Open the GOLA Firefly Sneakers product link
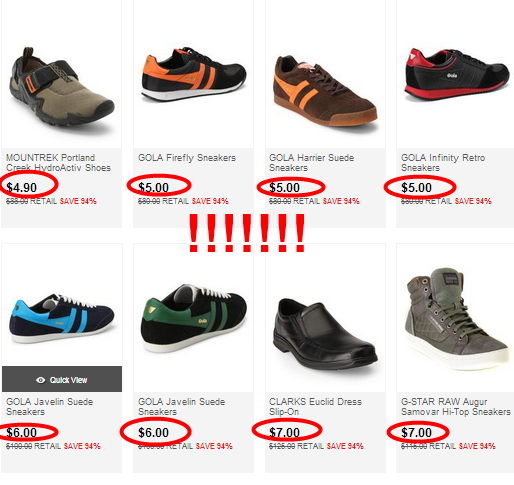This screenshot has width=514, height=485. coord(187,158)
